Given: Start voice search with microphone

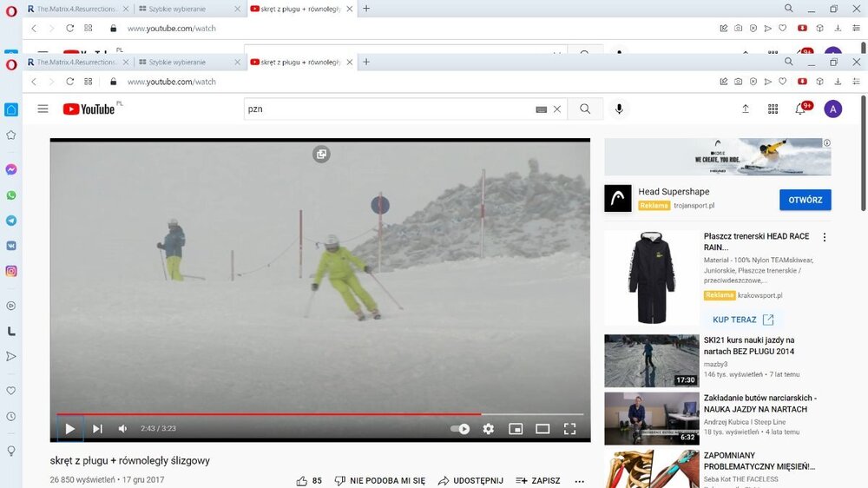Looking at the screenshot, I should [x=619, y=109].
